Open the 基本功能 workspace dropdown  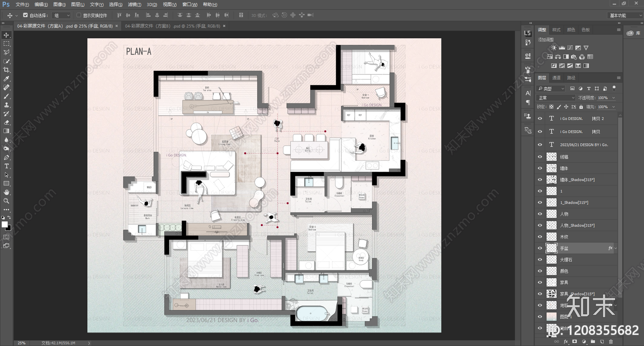(625, 15)
